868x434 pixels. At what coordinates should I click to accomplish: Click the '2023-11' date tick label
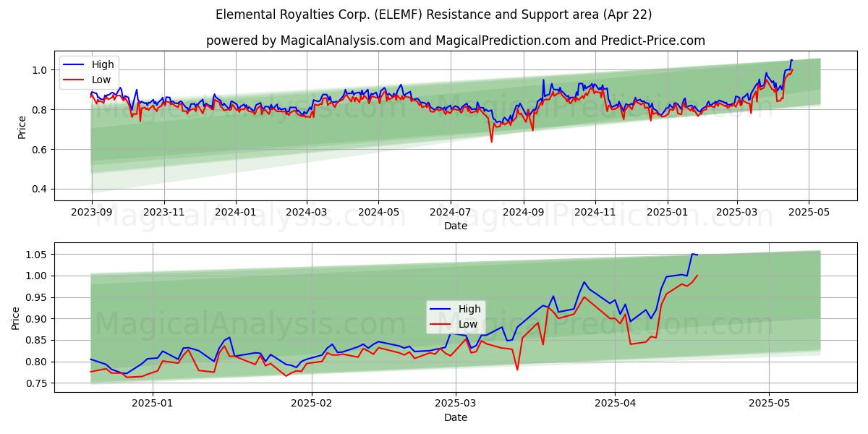163,214
